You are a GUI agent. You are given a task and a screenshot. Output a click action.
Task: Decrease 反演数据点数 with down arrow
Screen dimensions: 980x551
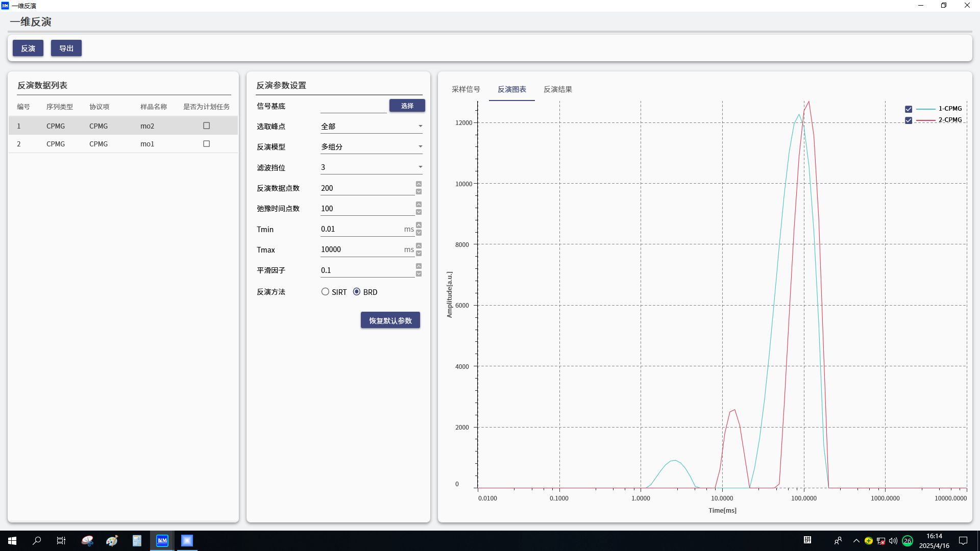(x=419, y=192)
